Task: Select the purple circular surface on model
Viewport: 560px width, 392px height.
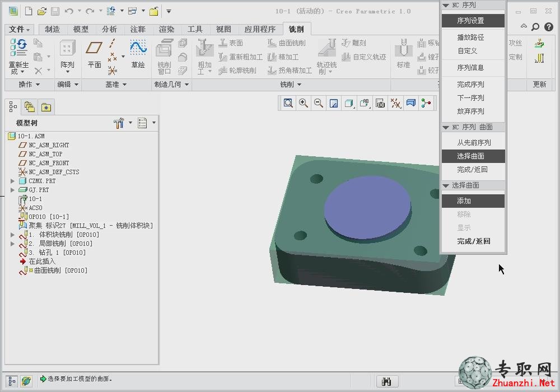Action: coord(367,207)
